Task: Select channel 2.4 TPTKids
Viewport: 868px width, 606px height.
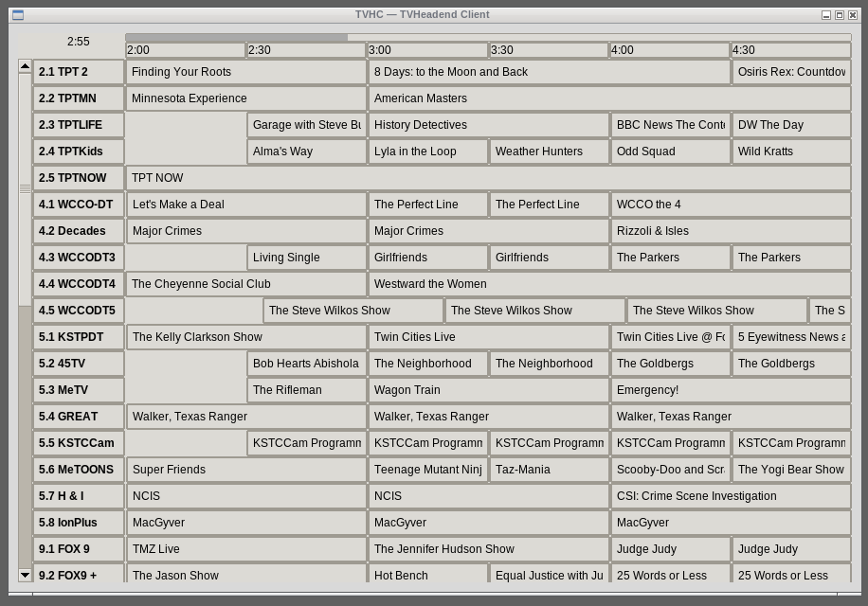Action: click(x=79, y=151)
